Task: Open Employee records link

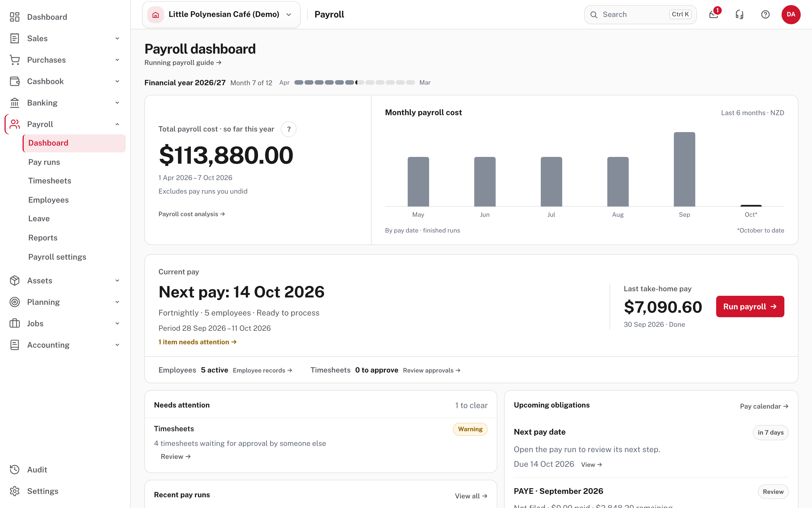Action: coord(262,370)
